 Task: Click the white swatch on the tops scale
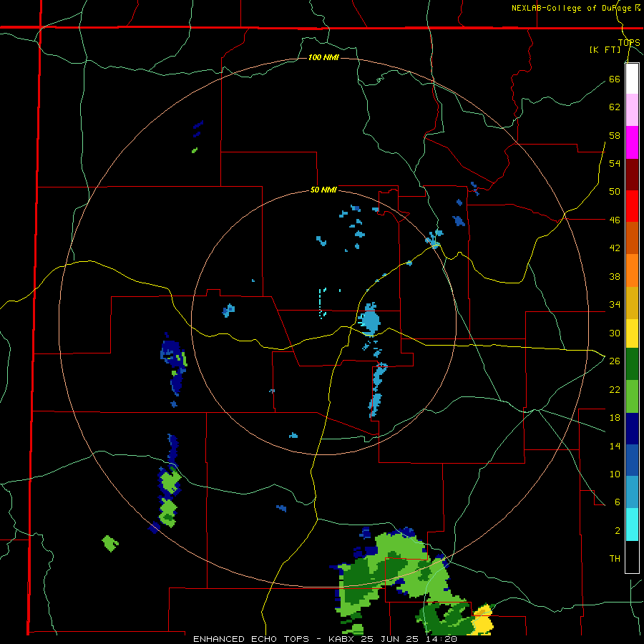[632, 79]
